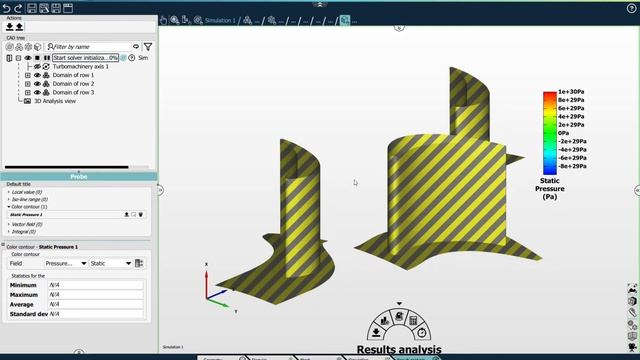Click the download icon in results wheel
Screen dimensions: 640x360
pos(376,333)
